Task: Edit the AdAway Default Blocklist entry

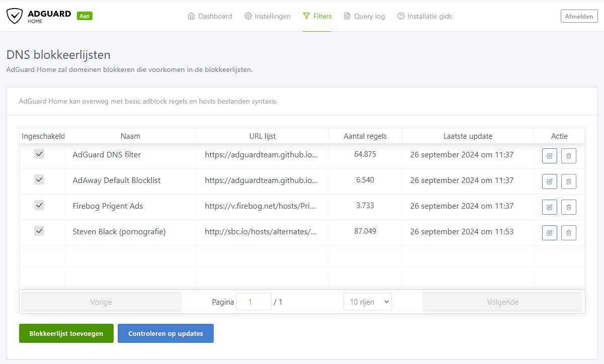Action: (x=550, y=181)
